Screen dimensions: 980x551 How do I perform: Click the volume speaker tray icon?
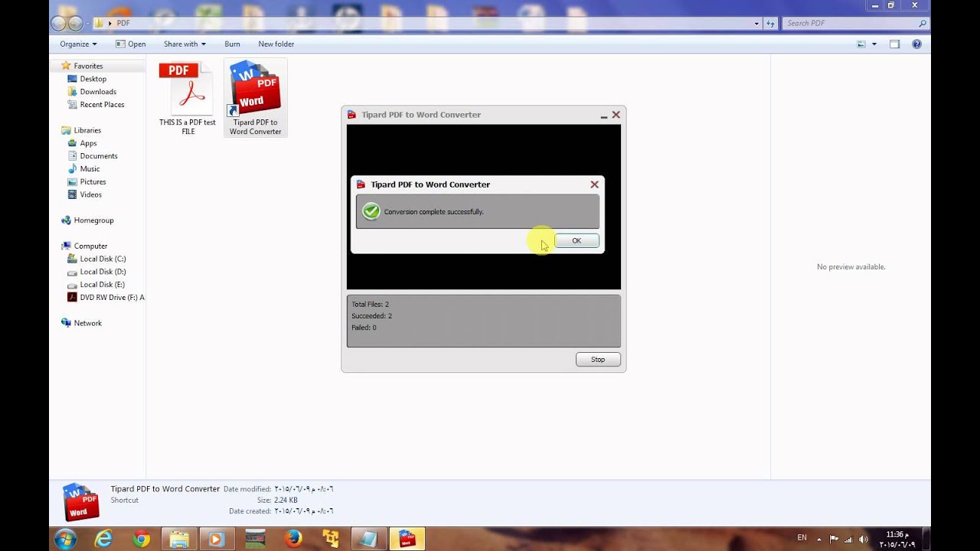point(864,539)
